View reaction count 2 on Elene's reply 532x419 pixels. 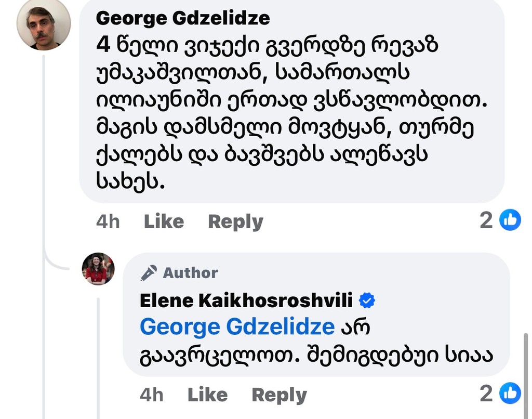click(x=486, y=394)
